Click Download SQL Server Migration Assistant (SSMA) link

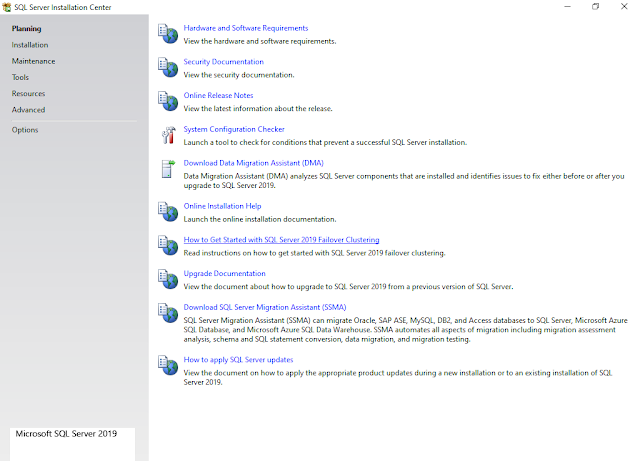[265, 307]
